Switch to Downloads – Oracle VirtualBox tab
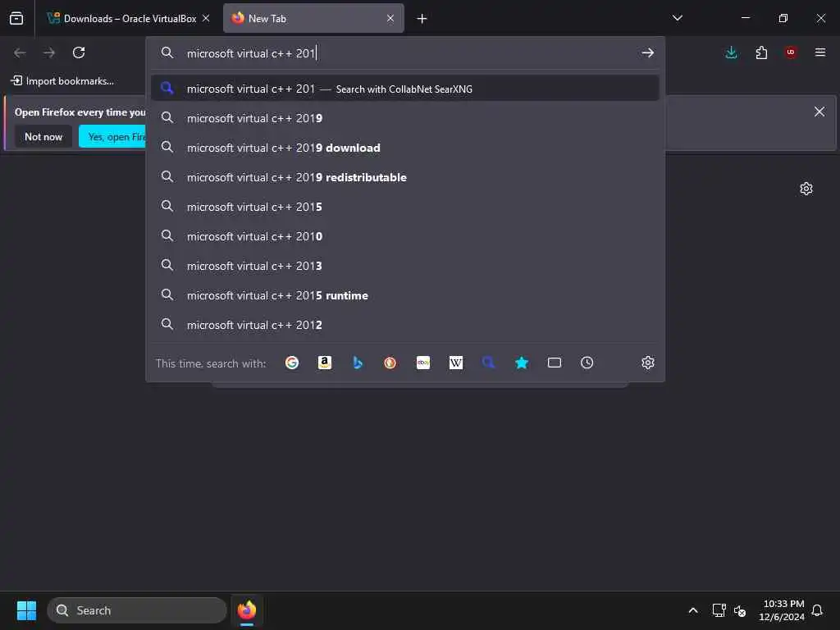840x630 pixels. [128, 18]
